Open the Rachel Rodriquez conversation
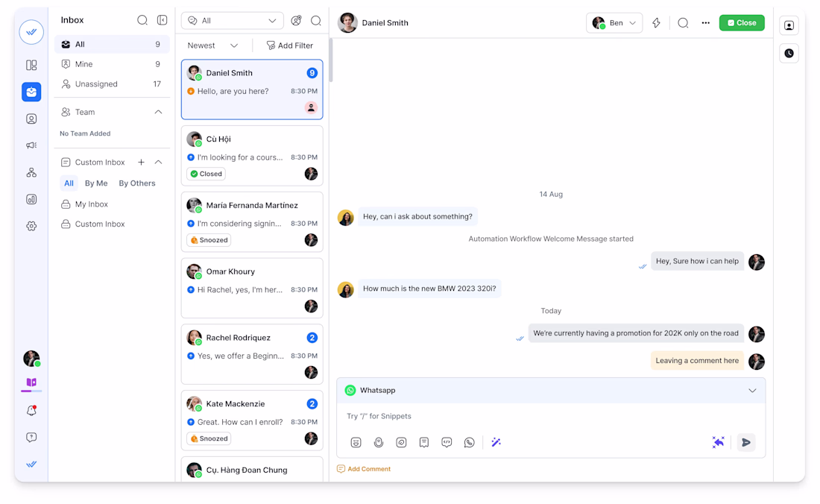 pyautogui.click(x=252, y=354)
